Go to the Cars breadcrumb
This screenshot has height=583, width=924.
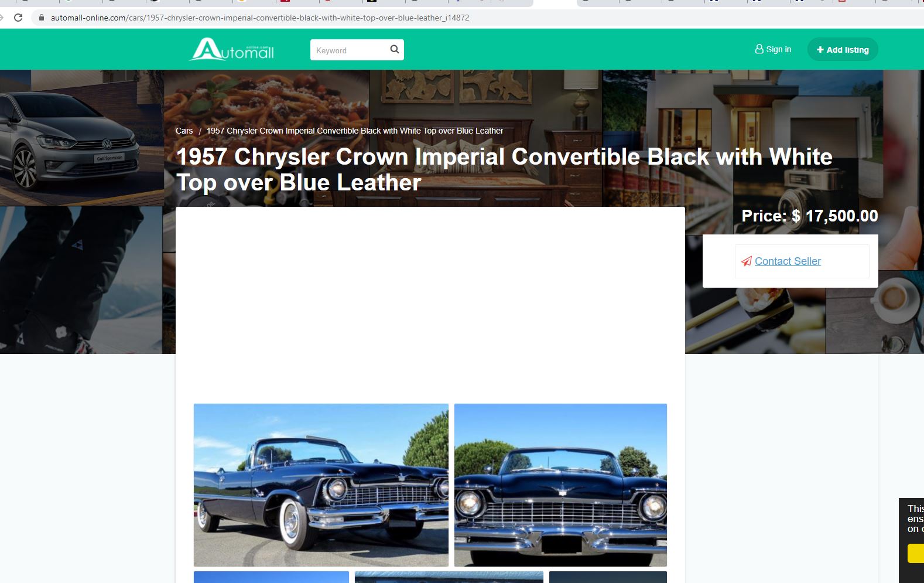point(184,131)
